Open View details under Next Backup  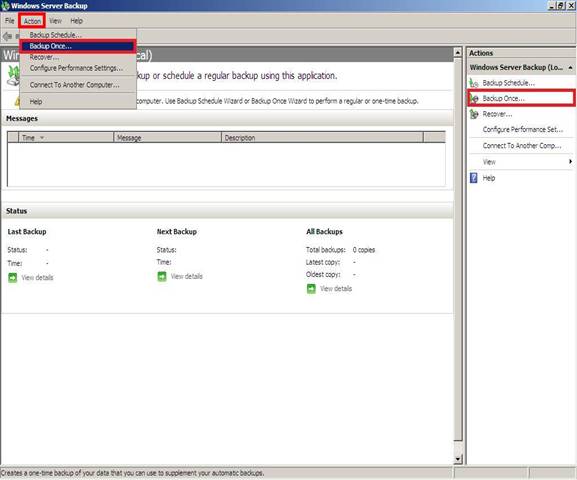(187, 276)
